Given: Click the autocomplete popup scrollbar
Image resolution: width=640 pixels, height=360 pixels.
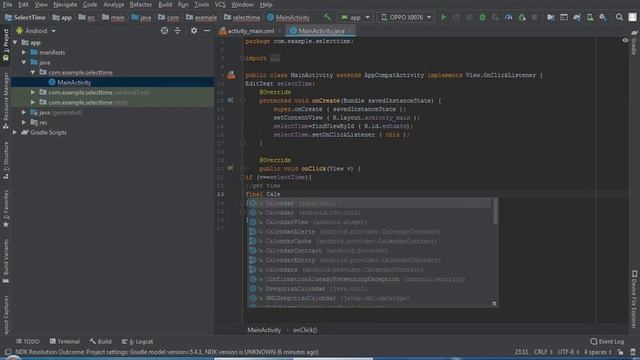Looking at the screenshot, I should click(x=496, y=211).
